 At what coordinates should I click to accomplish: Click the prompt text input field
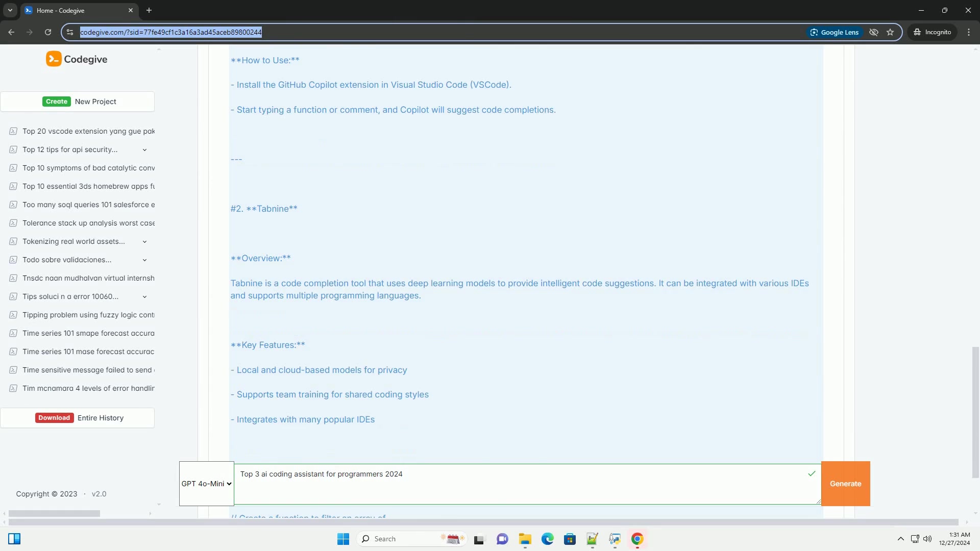[527, 484]
